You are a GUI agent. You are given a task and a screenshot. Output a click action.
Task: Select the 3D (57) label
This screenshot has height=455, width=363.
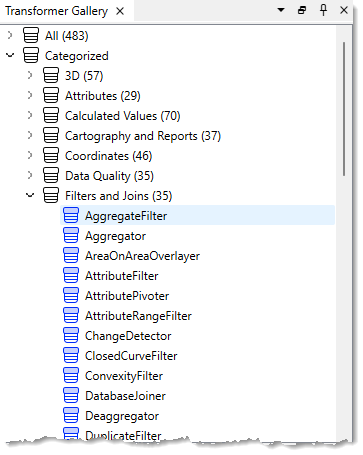pyautogui.click(x=84, y=76)
